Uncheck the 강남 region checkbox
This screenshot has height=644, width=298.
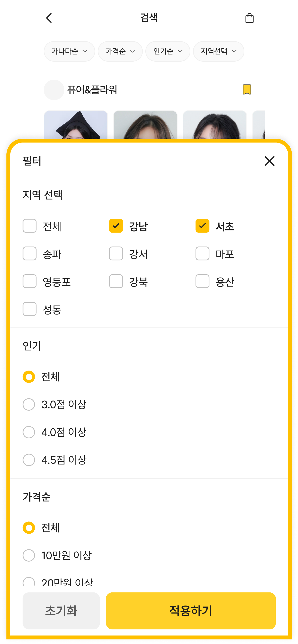116,226
